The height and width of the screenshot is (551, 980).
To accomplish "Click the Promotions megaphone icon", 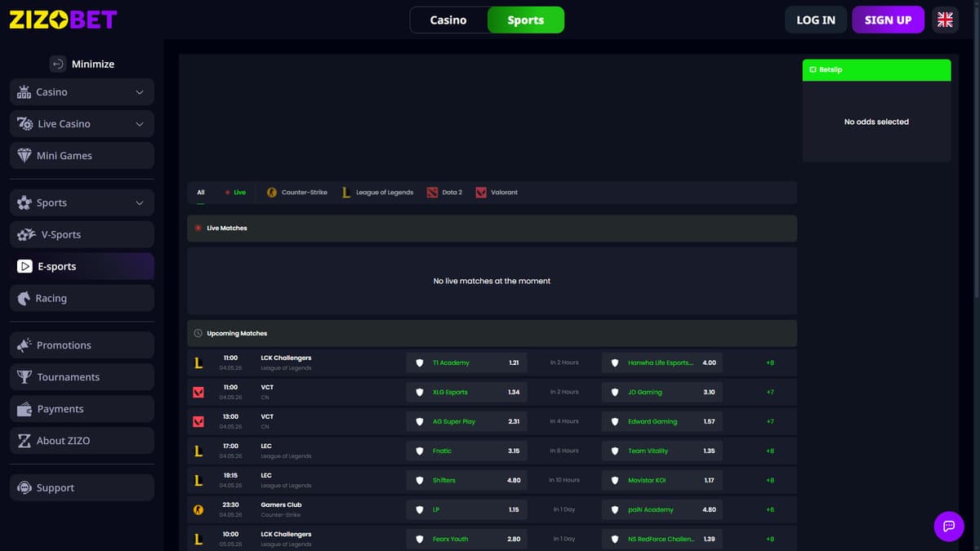I will coord(24,344).
